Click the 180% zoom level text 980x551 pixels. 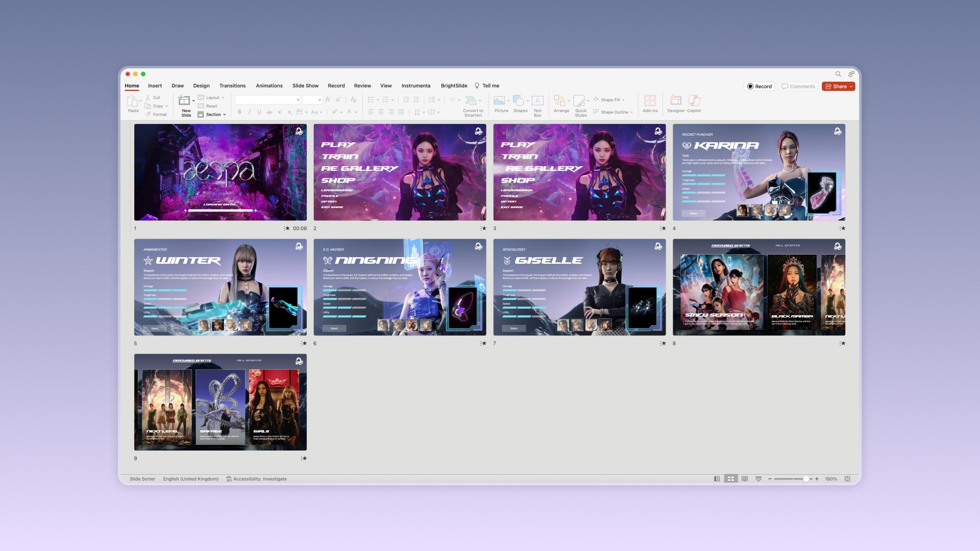pyautogui.click(x=831, y=479)
